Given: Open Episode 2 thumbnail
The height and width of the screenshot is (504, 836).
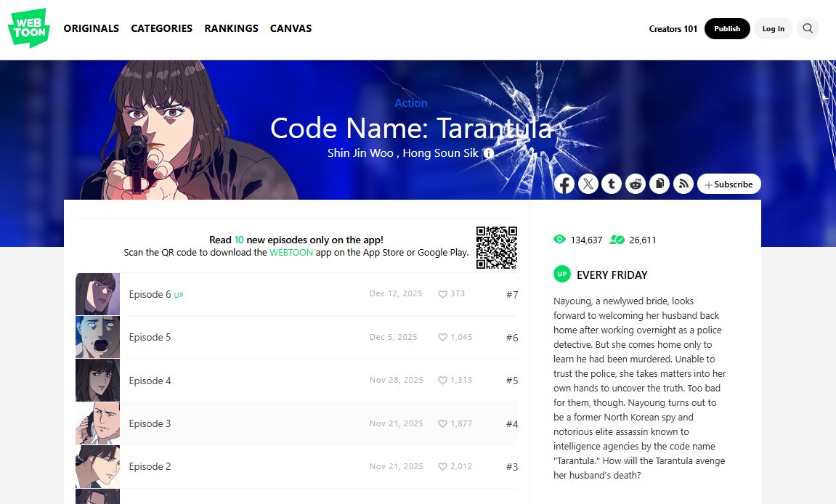Looking at the screenshot, I should tap(97, 466).
